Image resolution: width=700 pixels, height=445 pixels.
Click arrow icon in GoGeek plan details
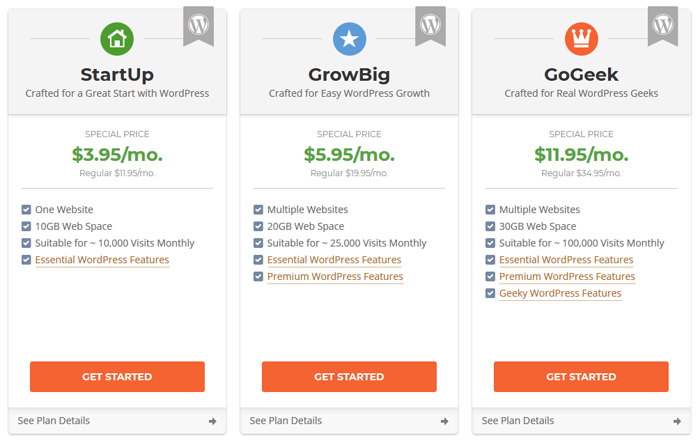[677, 421]
